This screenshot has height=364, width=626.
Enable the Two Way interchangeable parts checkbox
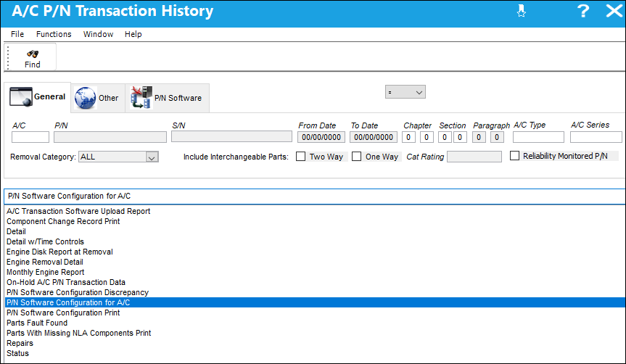tap(300, 156)
